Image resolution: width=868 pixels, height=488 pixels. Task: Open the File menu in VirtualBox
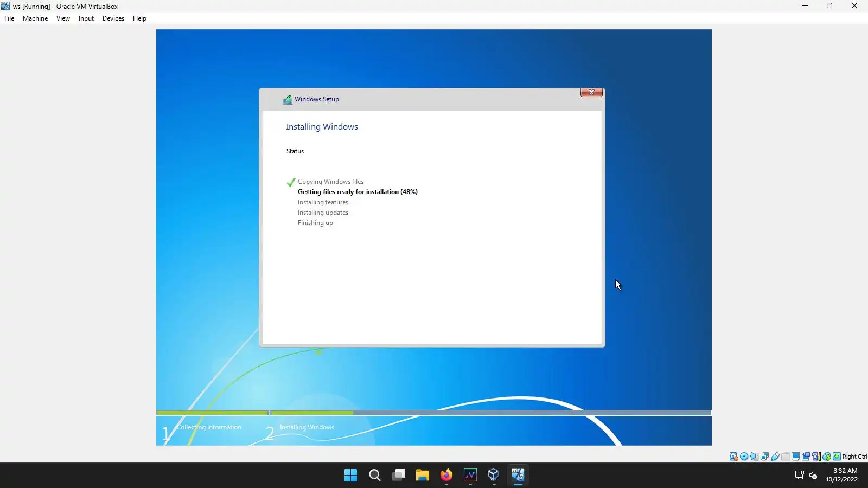9,18
